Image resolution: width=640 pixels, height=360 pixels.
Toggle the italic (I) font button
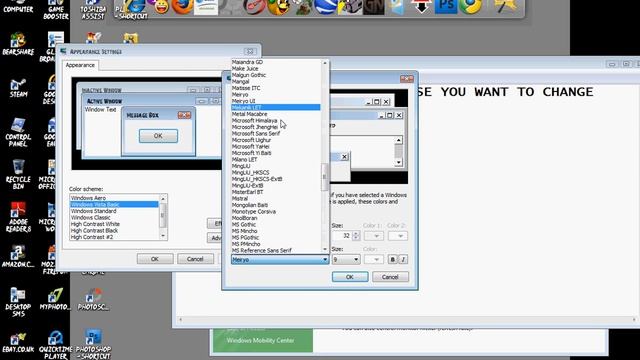tap(403, 260)
